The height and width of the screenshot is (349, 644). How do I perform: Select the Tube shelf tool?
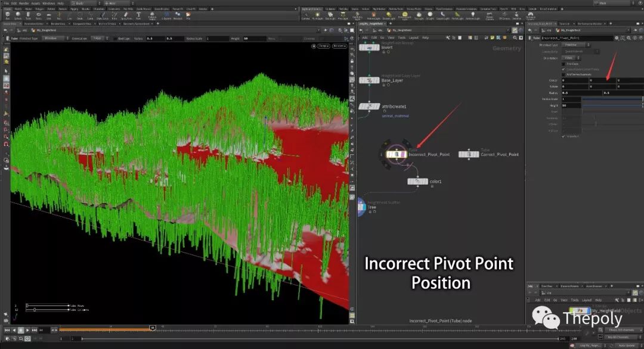point(29,15)
